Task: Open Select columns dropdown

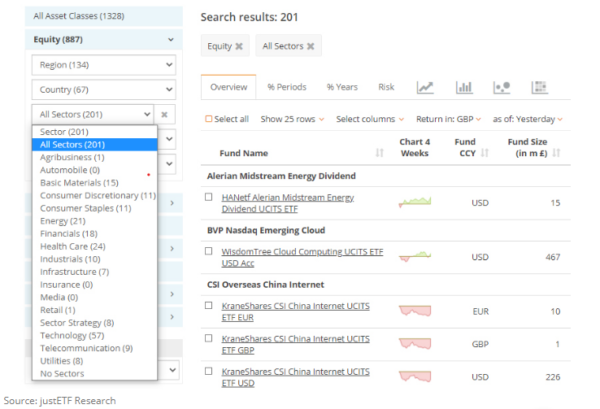Action: pyautogui.click(x=370, y=119)
